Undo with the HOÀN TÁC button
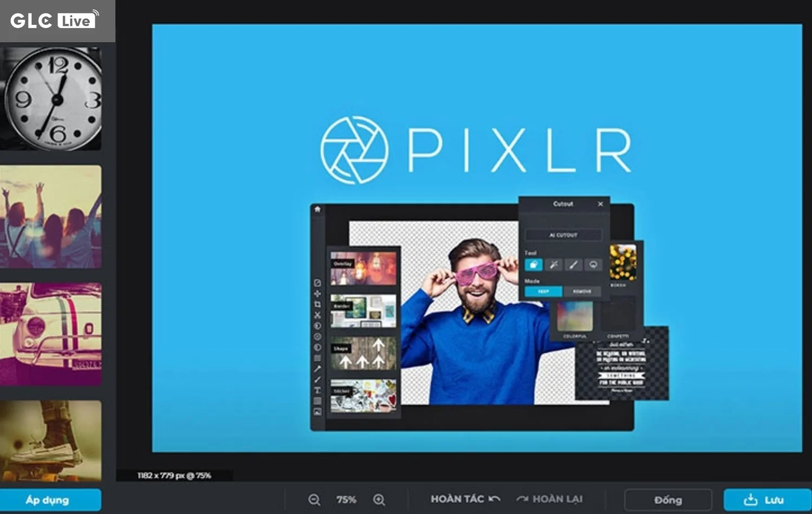 [465, 499]
